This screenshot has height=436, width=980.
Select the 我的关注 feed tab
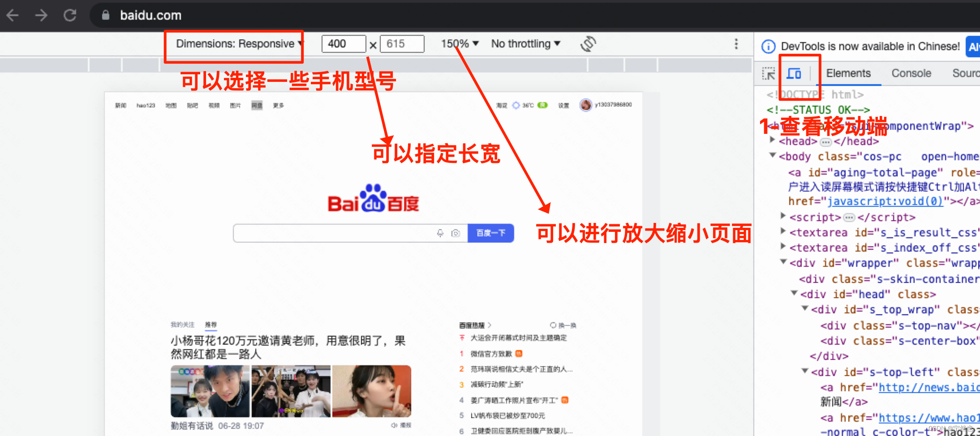click(x=182, y=325)
